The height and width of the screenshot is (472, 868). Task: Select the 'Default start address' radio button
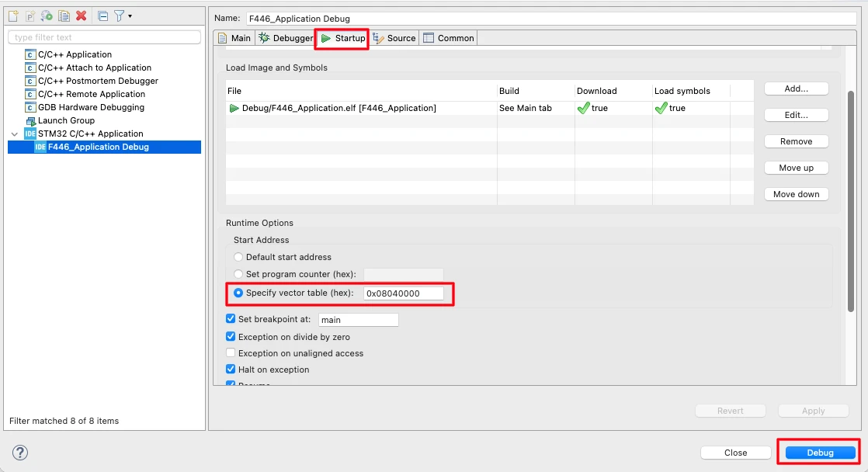pos(238,257)
